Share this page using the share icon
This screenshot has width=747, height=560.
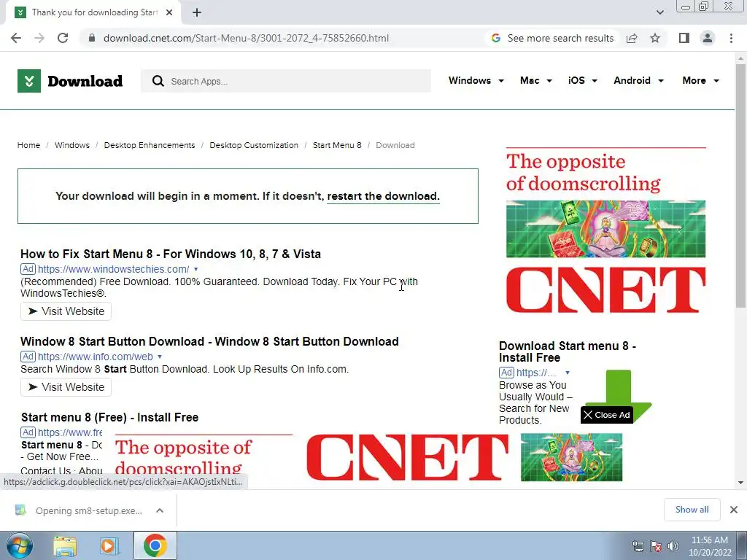click(632, 38)
